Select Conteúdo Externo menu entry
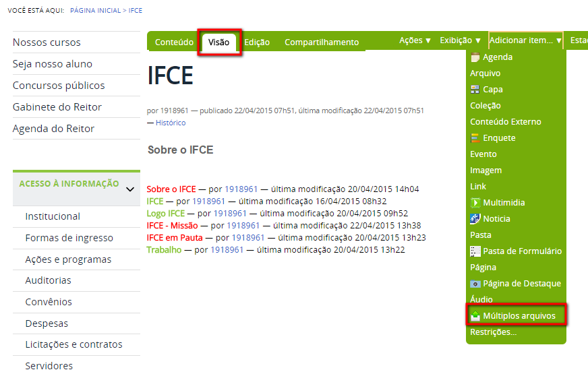 pos(506,122)
